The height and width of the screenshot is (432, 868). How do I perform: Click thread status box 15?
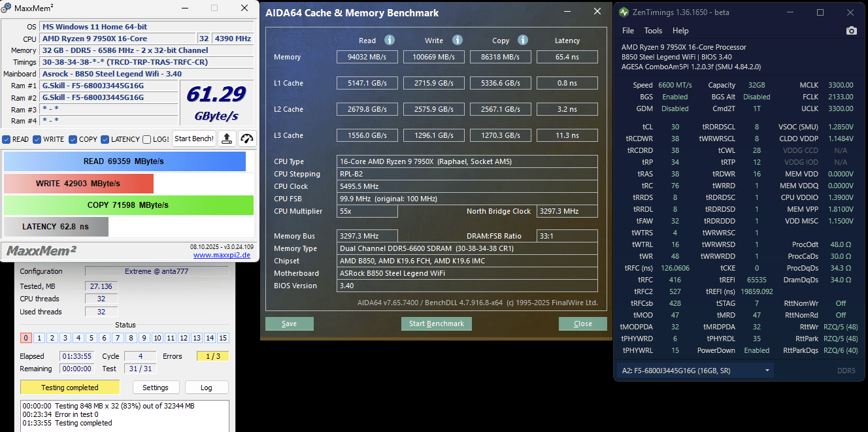pyautogui.click(x=223, y=338)
